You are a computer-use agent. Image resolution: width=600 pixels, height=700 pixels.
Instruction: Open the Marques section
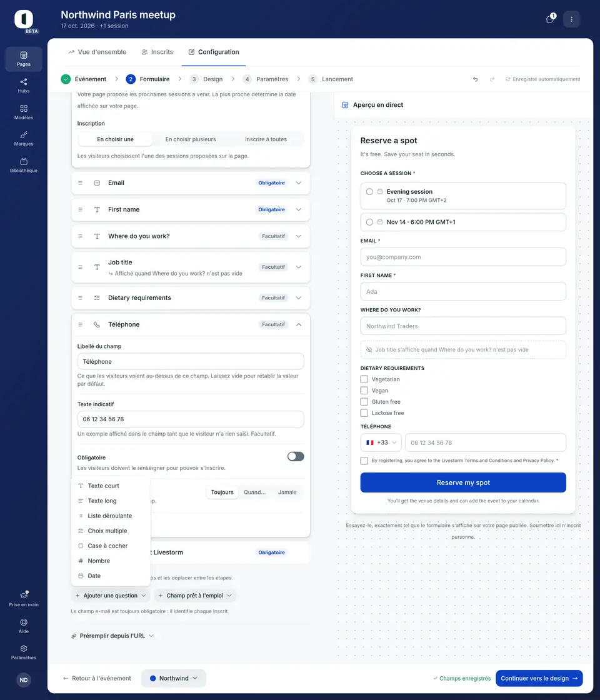[24, 138]
